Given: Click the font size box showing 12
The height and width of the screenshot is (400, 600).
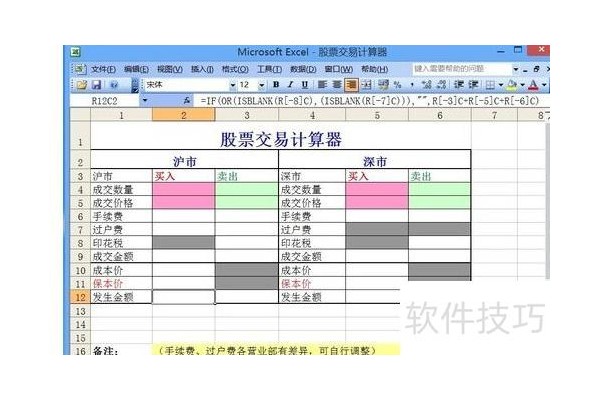Looking at the screenshot, I should point(248,85).
